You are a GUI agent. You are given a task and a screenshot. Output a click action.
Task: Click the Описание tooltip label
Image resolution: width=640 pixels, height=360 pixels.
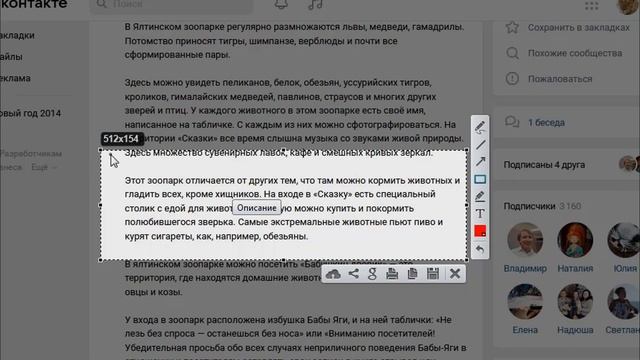(257, 208)
